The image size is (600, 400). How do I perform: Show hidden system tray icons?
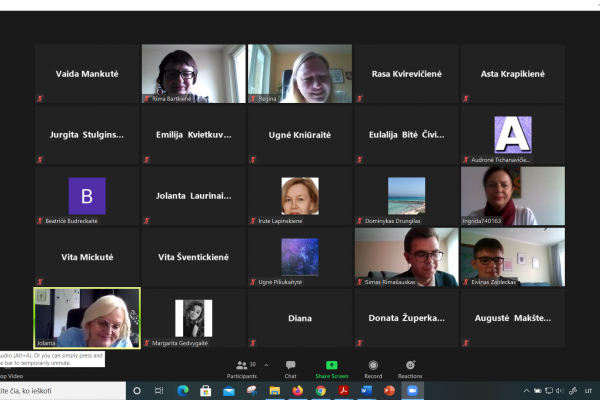tap(527, 391)
